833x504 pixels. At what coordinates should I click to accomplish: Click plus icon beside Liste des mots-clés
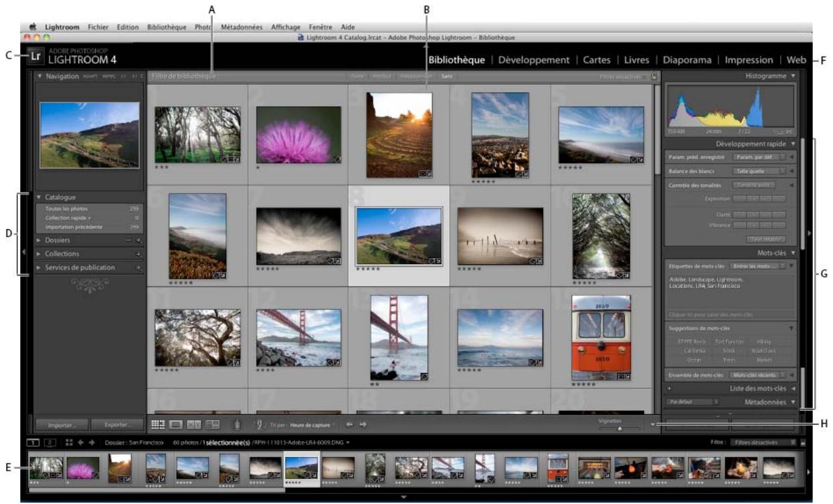670,388
